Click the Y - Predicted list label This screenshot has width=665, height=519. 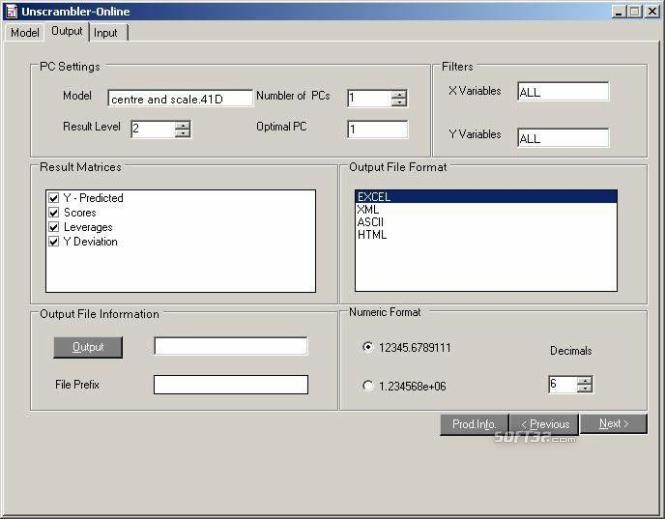[x=93, y=198]
